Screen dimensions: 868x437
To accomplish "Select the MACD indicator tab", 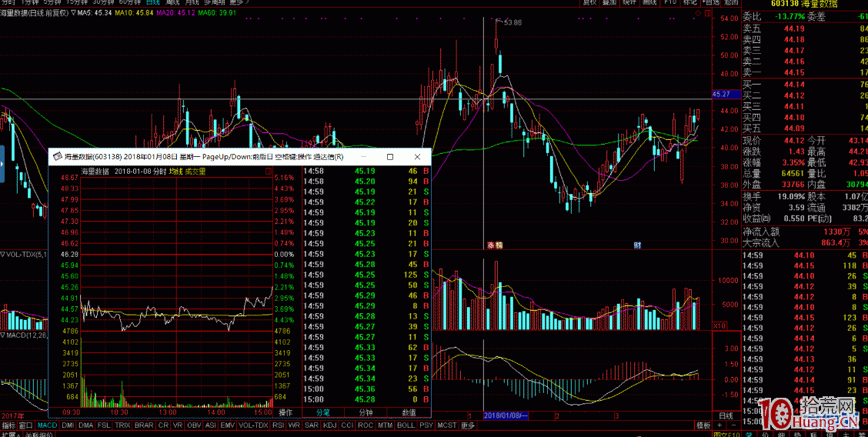I will coord(47,425).
